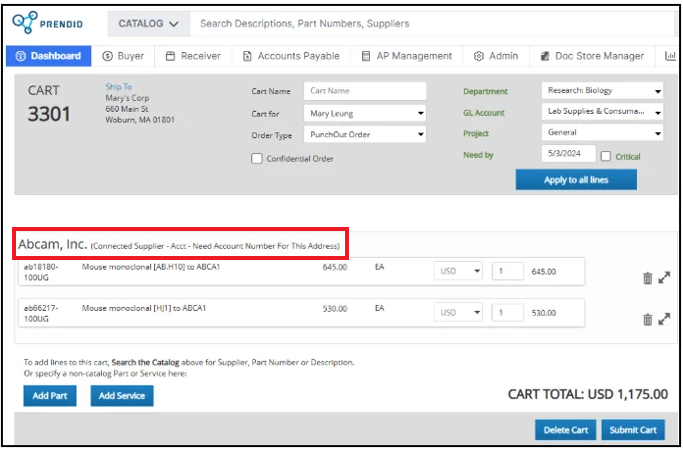Open the Receiver tab
This screenshot has height=450, width=683.
click(193, 56)
